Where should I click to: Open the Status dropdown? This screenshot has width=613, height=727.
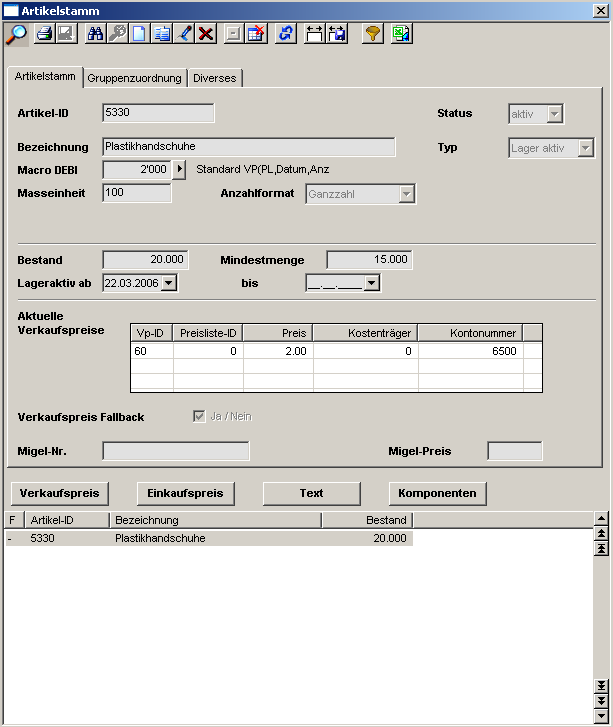(x=555, y=114)
